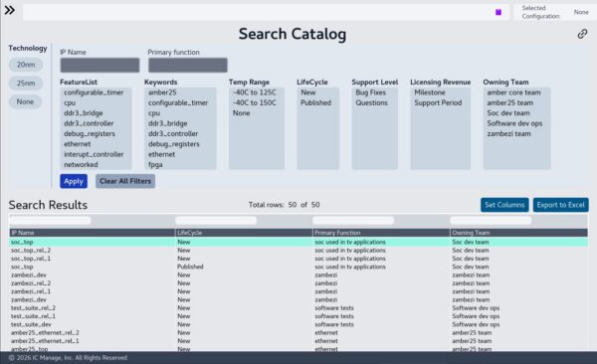
Task: Open Set Columns dialog
Action: tap(504, 205)
